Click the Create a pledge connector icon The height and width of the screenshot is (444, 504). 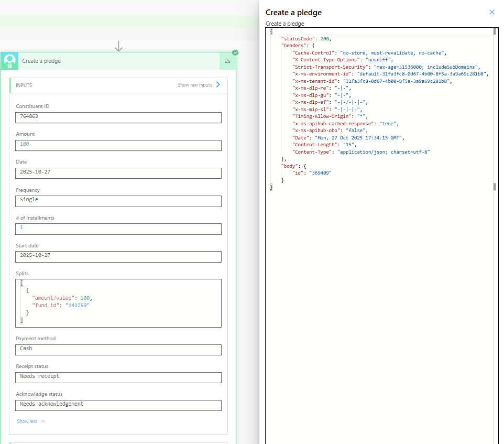pyautogui.click(x=9, y=61)
